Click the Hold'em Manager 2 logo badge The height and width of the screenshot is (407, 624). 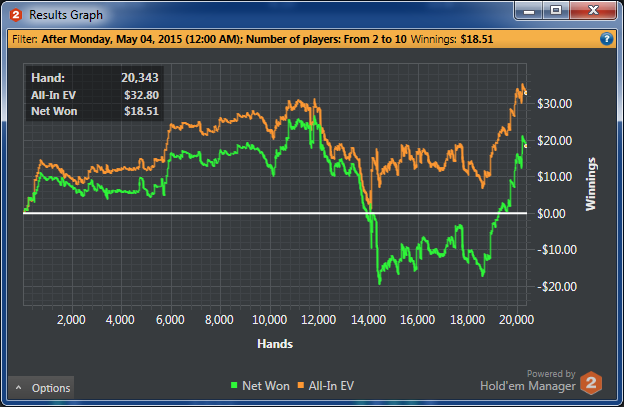pyautogui.click(x=591, y=383)
